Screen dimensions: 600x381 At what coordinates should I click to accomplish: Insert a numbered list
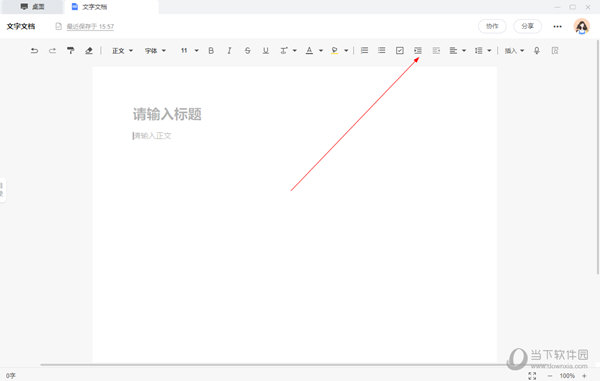pyautogui.click(x=364, y=50)
